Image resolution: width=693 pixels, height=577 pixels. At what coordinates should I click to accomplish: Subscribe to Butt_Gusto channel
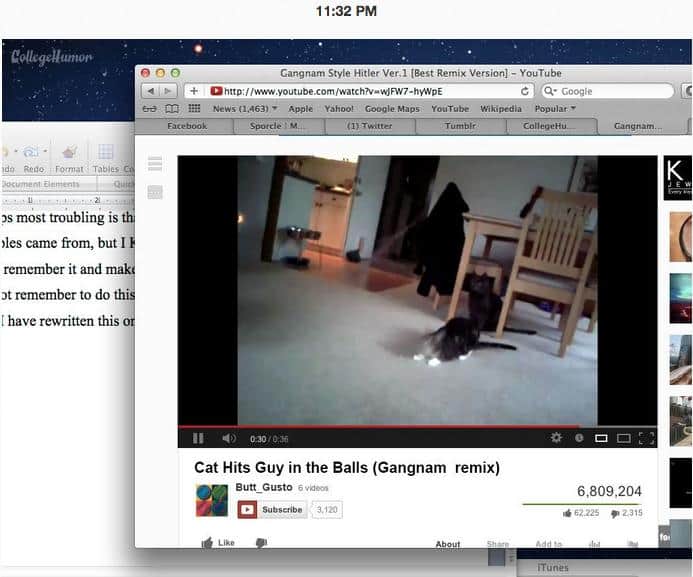[x=273, y=509]
